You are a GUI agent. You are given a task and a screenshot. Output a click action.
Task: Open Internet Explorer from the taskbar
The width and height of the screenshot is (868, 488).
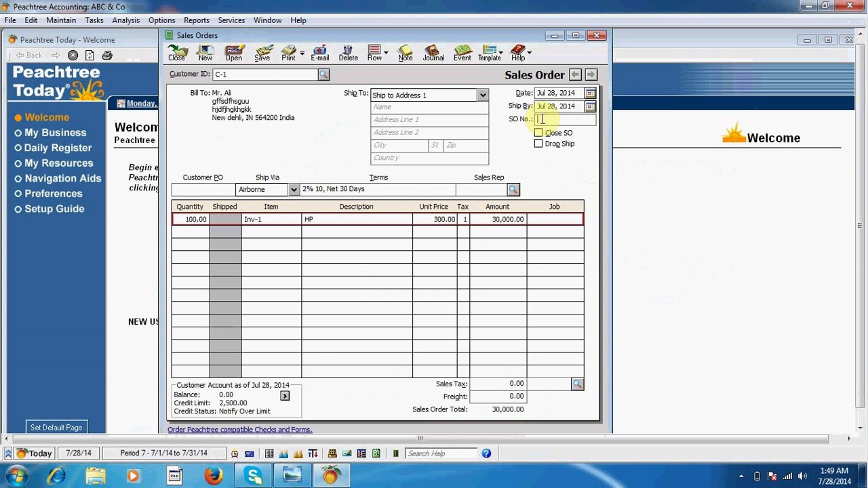pyautogui.click(x=56, y=476)
